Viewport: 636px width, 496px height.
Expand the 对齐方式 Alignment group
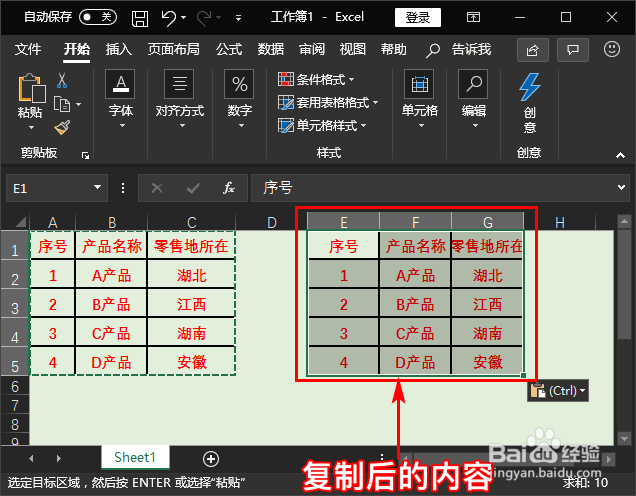click(x=180, y=99)
